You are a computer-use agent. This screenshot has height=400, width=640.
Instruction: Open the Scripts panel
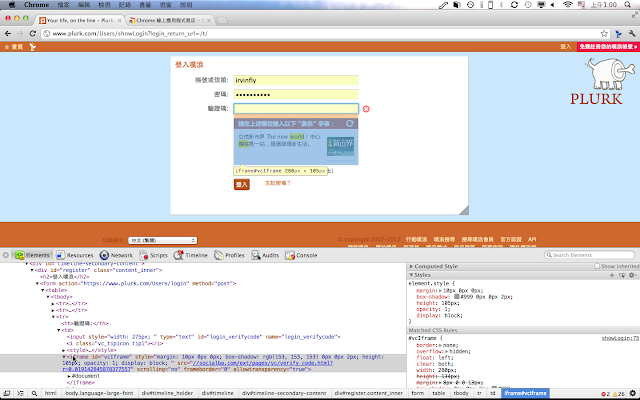(155, 255)
